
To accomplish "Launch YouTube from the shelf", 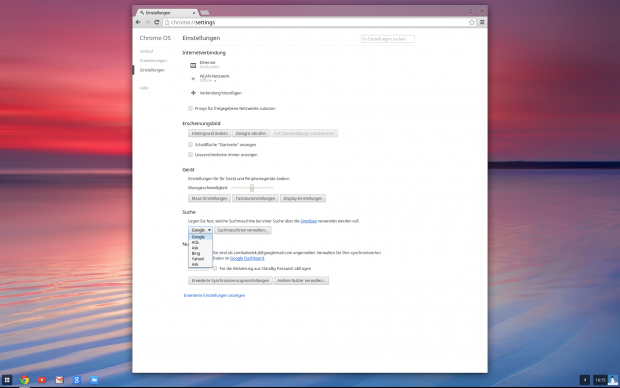I will (x=42, y=380).
